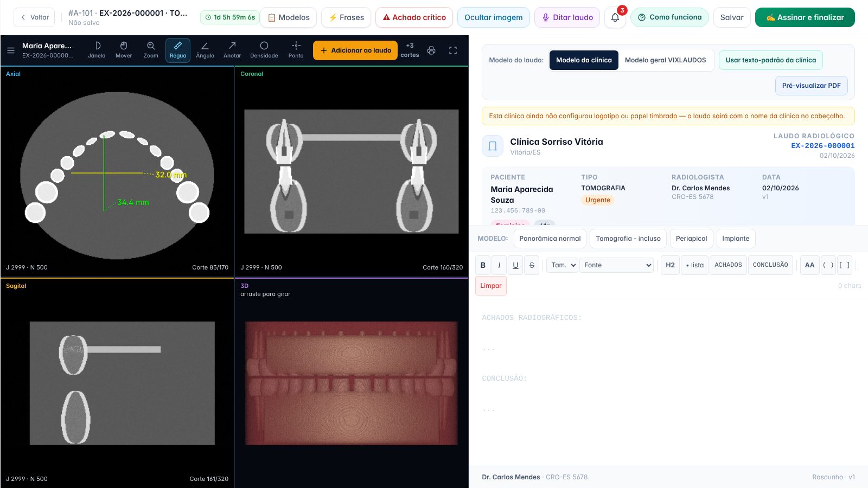The width and height of the screenshot is (868, 488).
Task: Select Modelo geral VIXLAUDOS option
Action: point(666,60)
